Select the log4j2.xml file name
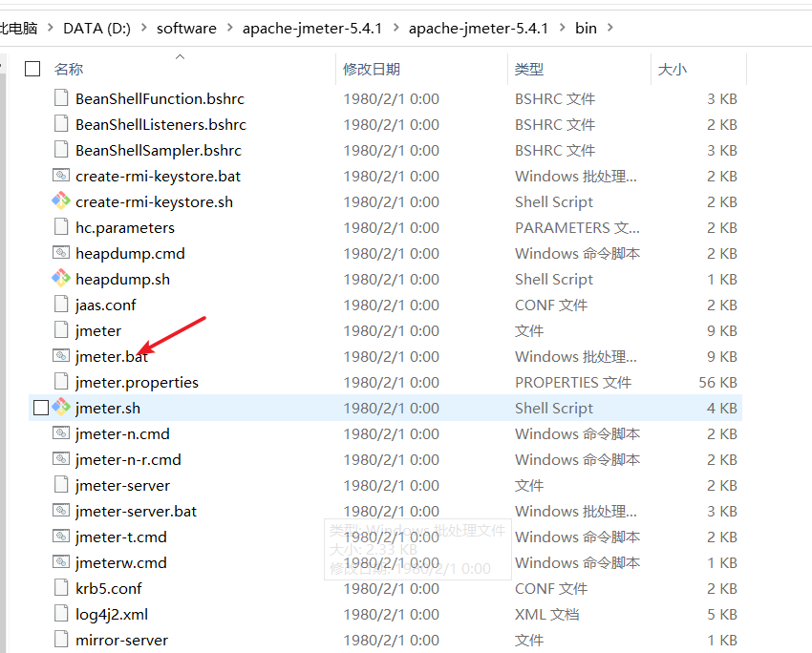812x653 pixels. pos(112,614)
